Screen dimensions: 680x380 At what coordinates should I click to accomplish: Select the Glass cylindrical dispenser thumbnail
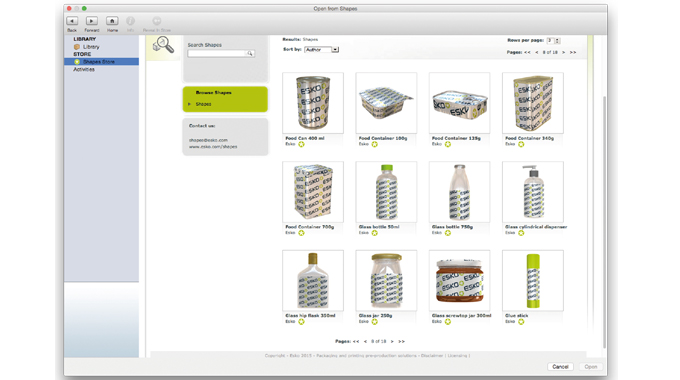click(533, 192)
